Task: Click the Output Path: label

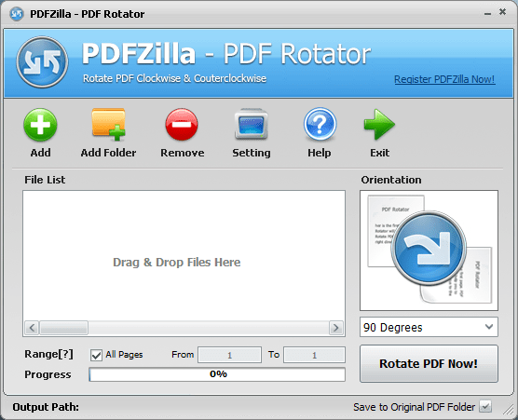Action: (46, 407)
